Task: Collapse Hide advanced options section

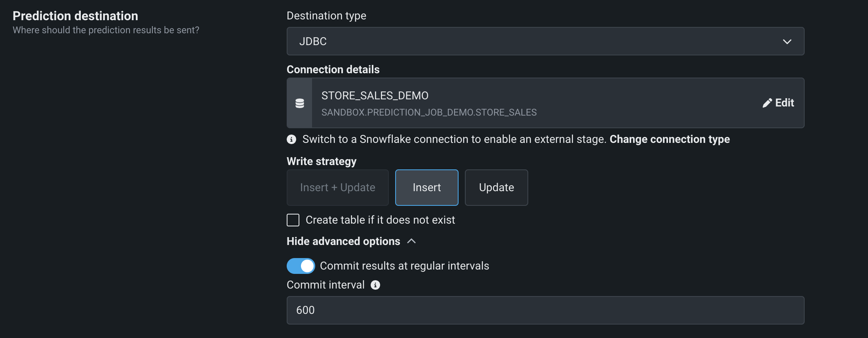Action: click(x=343, y=241)
